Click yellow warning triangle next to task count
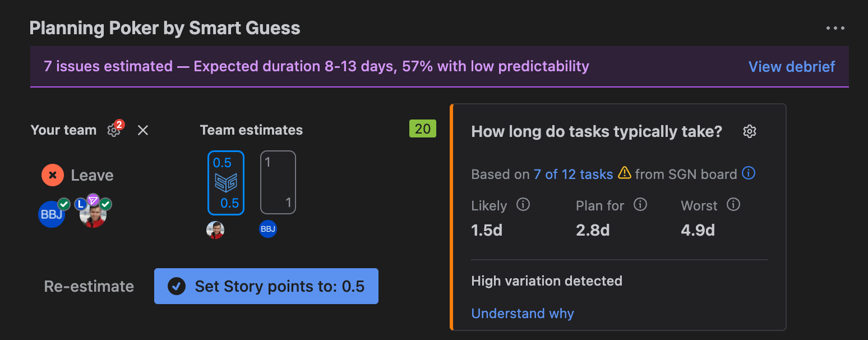The width and height of the screenshot is (868, 340). tap(625, 173)
